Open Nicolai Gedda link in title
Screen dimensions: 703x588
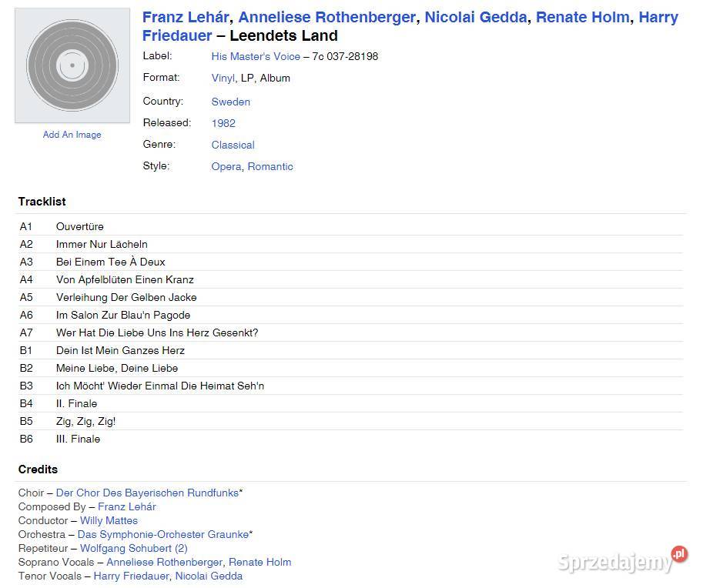(x=476, y=17)
